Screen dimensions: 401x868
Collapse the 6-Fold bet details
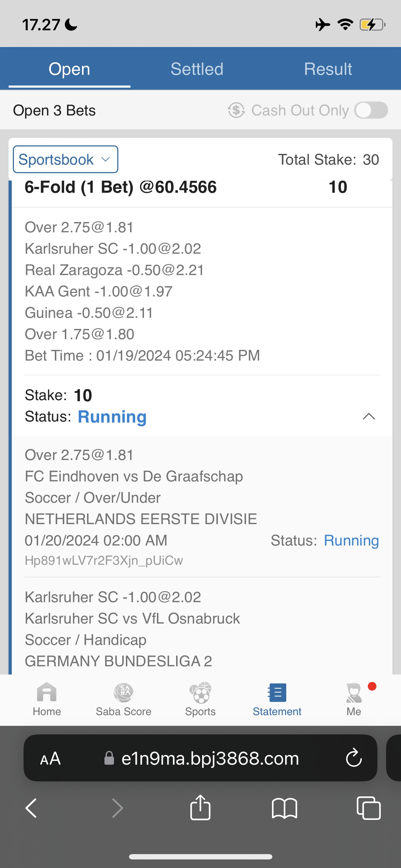[x=369, y=417]
